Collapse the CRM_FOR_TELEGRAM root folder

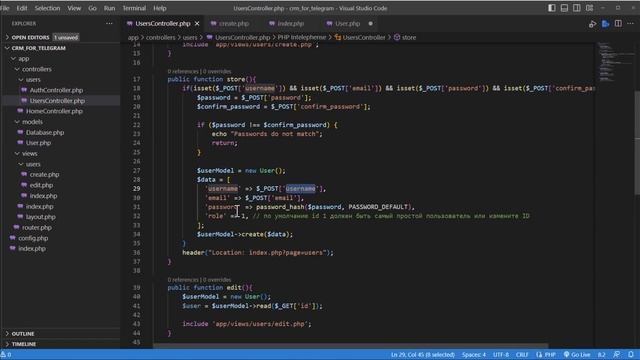point(38,48)
